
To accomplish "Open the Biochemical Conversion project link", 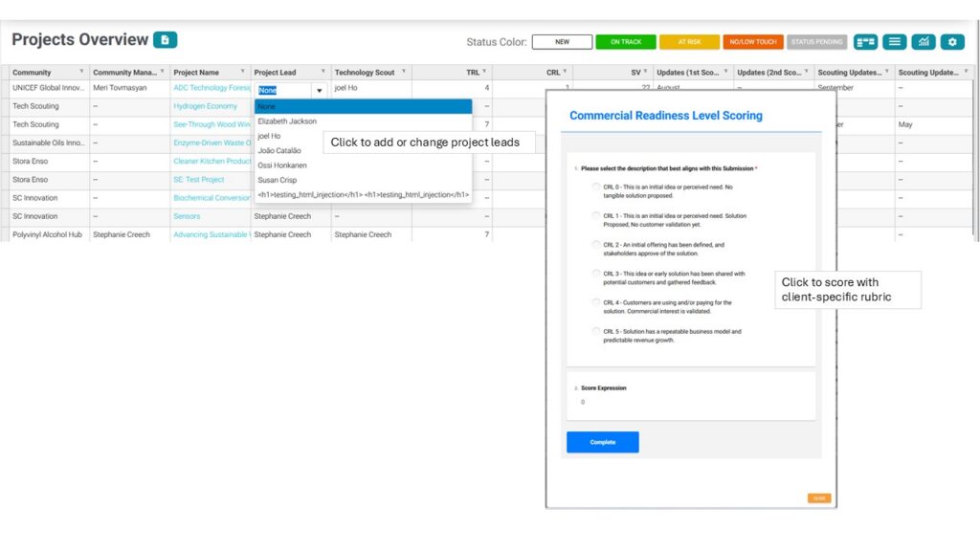I will click(212, 198).
